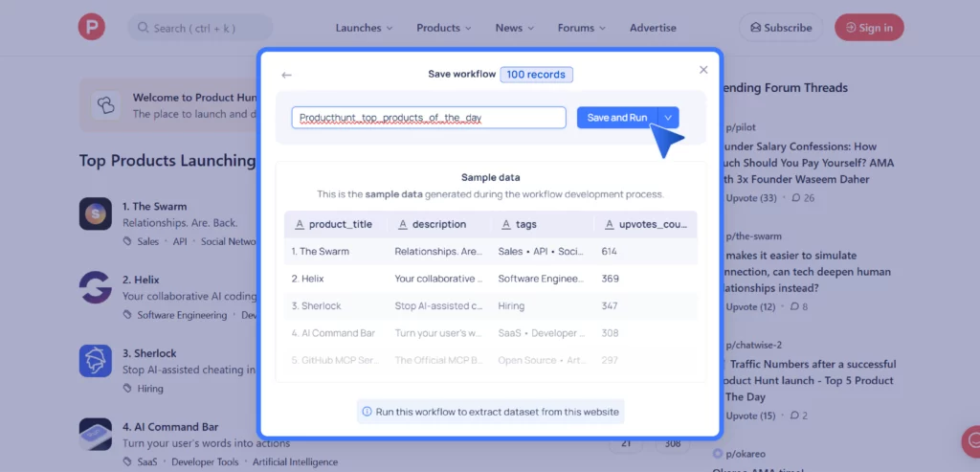Open the p/pilot forum link
The image size is (980, 472).
(x=740, y=127)
